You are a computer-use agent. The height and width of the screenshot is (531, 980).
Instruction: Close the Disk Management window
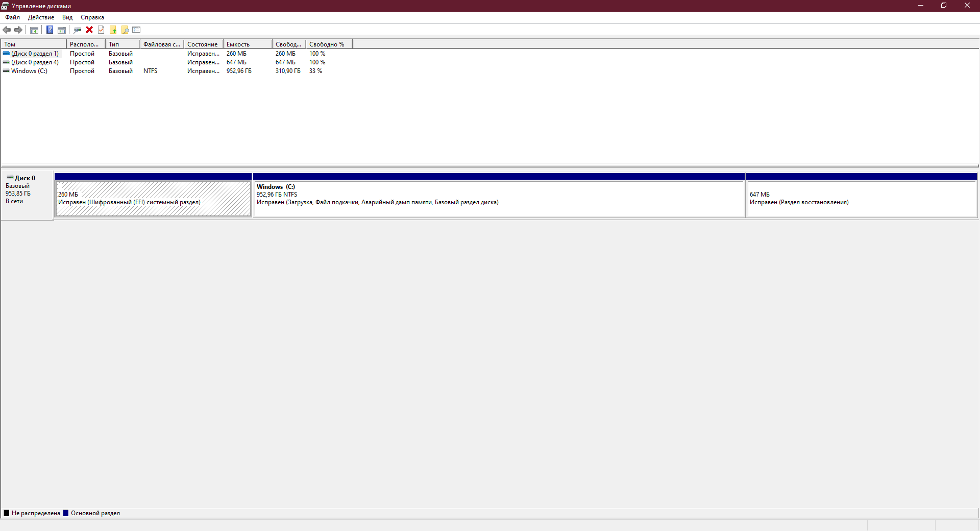click(967, 6)
